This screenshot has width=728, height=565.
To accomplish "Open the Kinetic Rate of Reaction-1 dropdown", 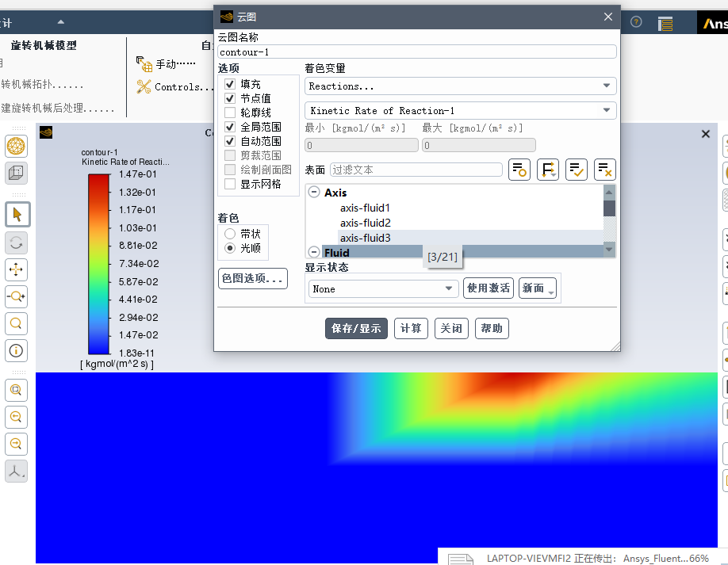I will 460,111.
